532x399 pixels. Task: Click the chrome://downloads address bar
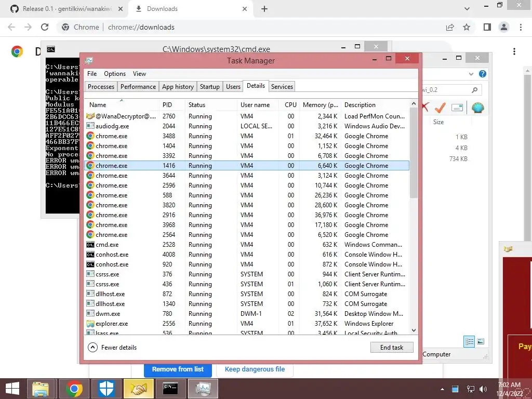click(x=141, y=27)
